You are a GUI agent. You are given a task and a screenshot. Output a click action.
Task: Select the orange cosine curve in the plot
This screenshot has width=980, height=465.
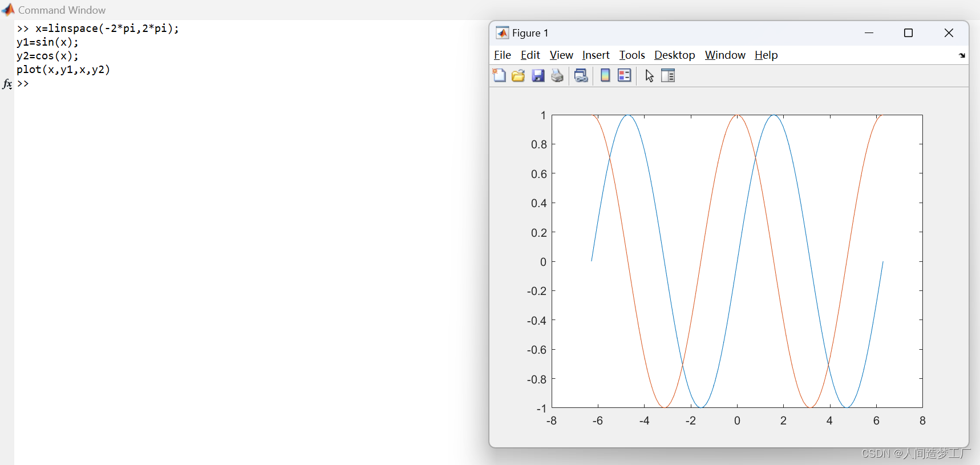pyautogui.click(x=702, y=261)
